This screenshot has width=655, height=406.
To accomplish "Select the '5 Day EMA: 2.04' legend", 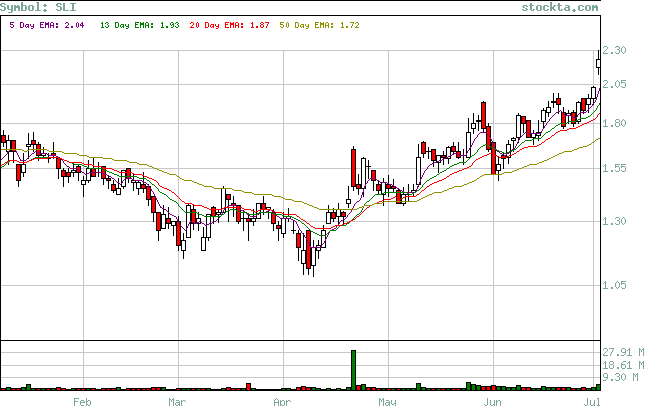I will coord(47,25).
